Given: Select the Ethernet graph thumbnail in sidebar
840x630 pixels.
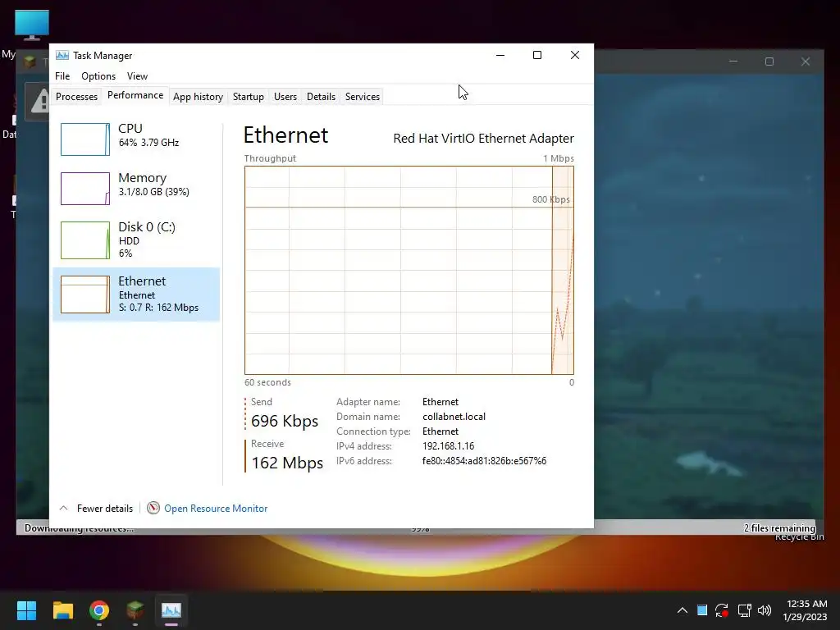Looking at the screenshot, I should [x=85, y=294].
